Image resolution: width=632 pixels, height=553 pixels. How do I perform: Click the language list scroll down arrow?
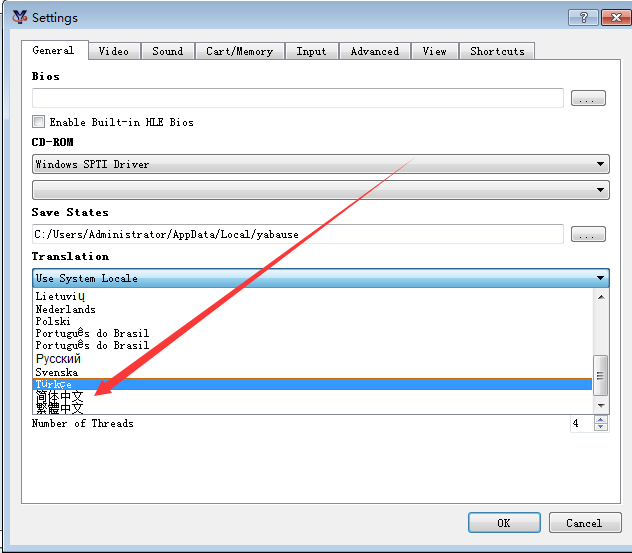click(601, 405)
